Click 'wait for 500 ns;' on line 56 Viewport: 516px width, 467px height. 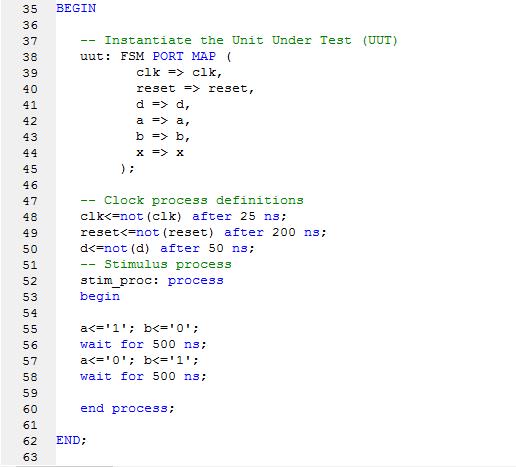(144, 344)
